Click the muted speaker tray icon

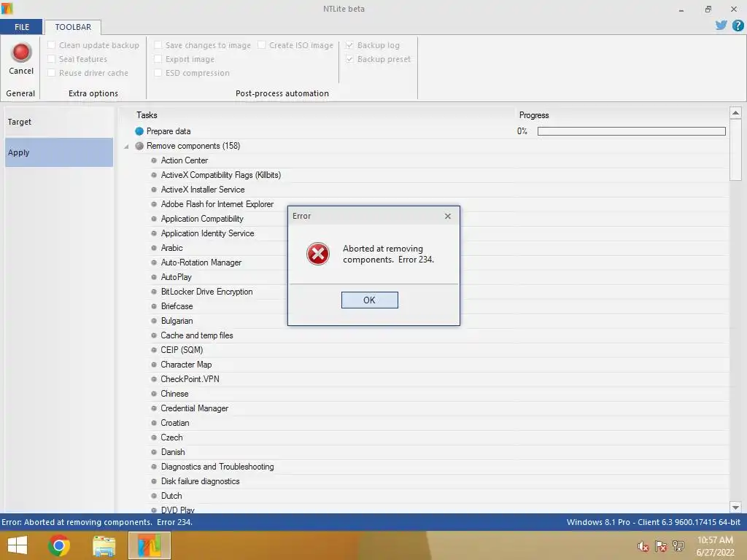pos(643,546)
